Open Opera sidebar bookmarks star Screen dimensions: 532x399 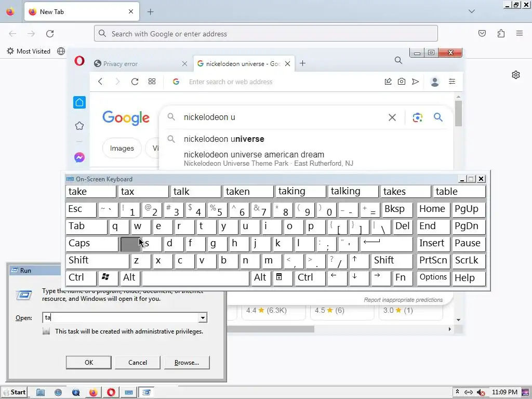79,126
